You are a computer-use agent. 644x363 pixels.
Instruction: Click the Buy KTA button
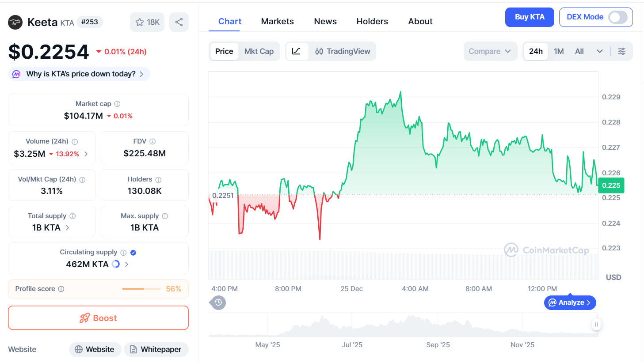[x=529, y=17]
